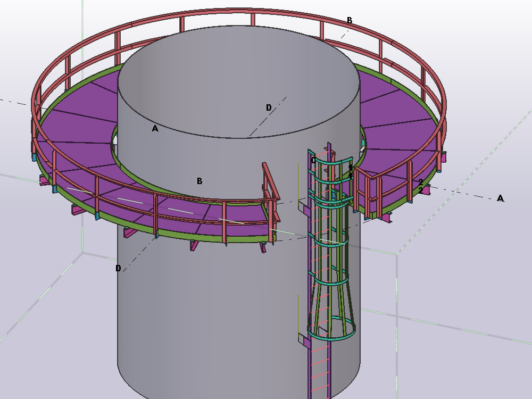The width and height of the screenshot is (532, 399).
Task: Select the red railing gate near the ladder
Action: (x=269, y=186)
